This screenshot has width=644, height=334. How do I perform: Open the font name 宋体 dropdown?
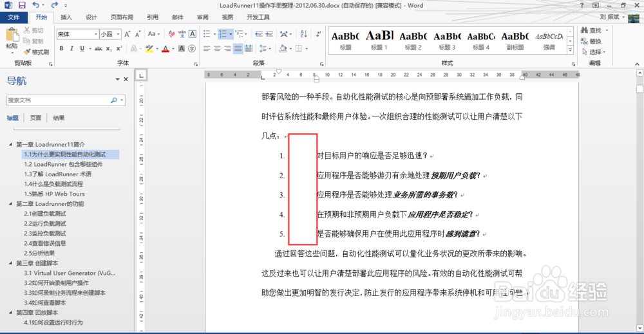coord(96,34)
